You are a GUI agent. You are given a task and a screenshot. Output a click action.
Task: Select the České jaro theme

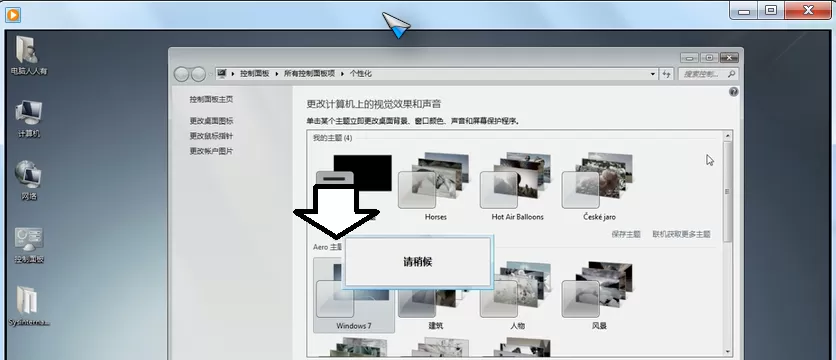pyautogui.click(x=599, y=187)
